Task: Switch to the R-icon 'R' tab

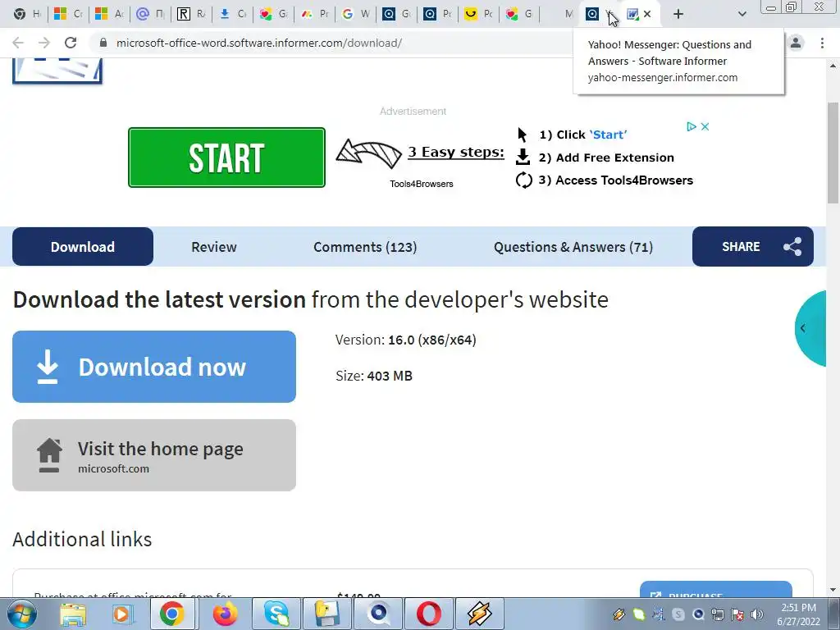Action: tap(191, 14)
